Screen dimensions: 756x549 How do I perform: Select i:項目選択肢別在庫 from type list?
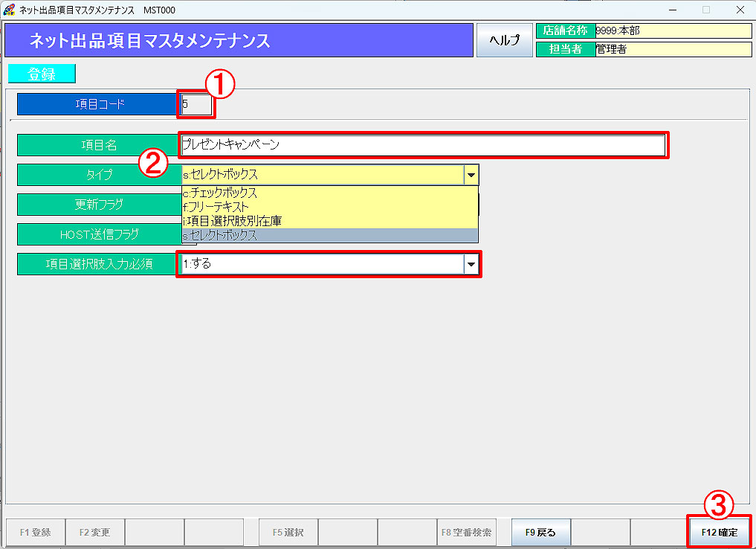[x=330, y=221]
